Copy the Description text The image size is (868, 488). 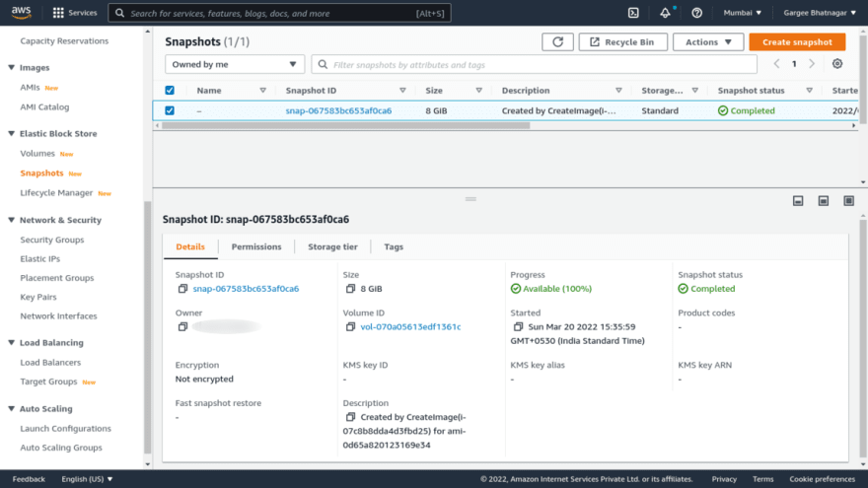(350, 417)
